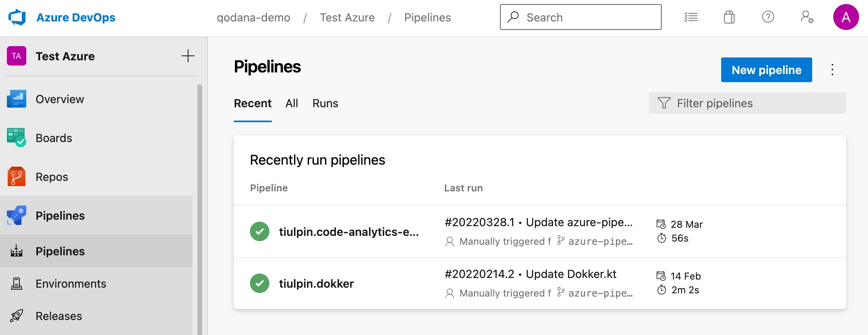The height and width of the screenshot is (335, 868).
Task: Open Boards in the sidebar
Action: [96, 138]
